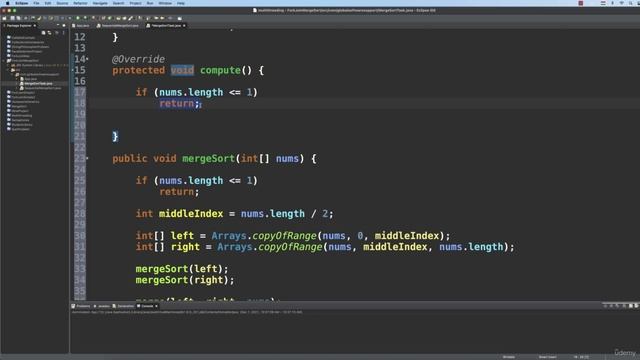
Task: Open the Refactor menu
Action: (x=80, y=3)
